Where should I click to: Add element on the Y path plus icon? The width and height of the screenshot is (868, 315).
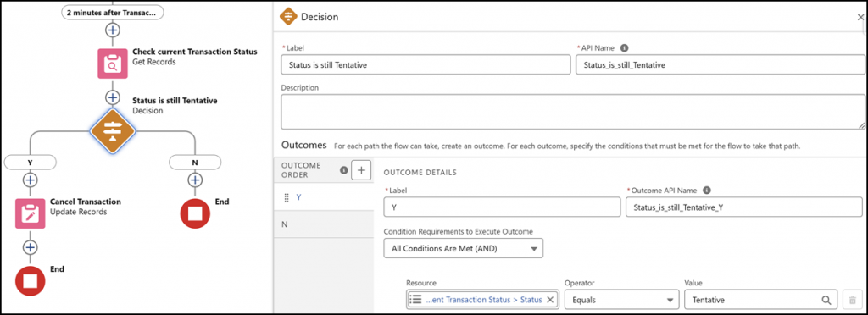(30, 180)
